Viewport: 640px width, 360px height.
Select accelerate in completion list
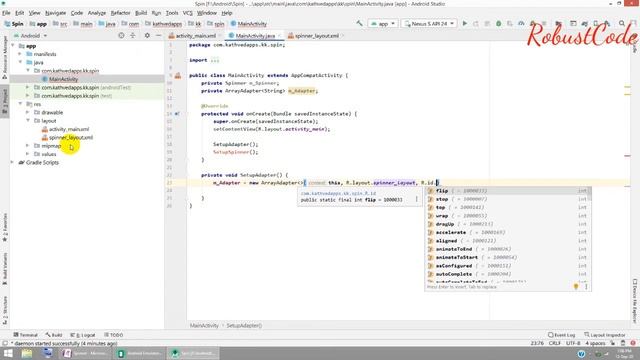[x=507, y=233]
